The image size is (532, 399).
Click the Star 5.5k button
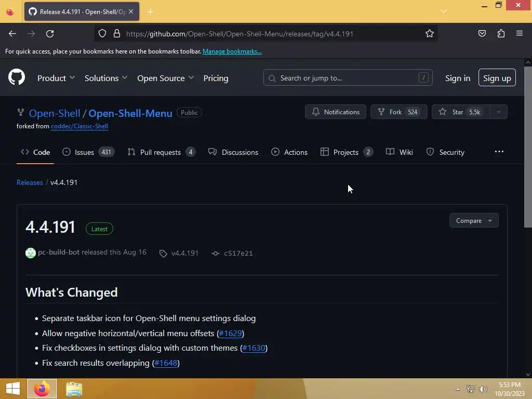point(461,112)
